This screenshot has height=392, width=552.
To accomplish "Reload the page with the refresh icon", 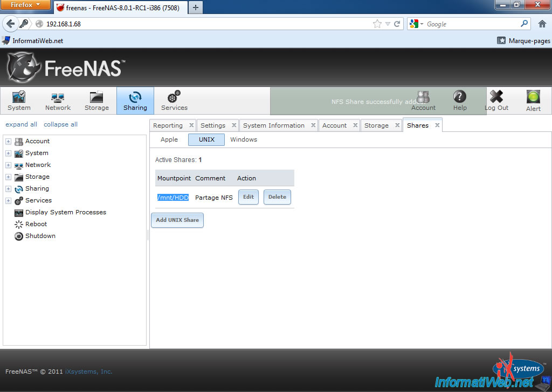I will [397, 24].
